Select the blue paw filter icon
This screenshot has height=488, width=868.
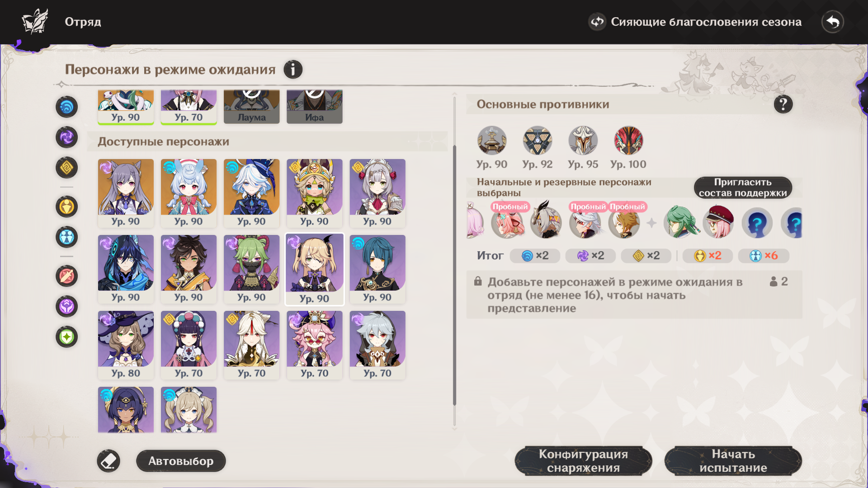[67, 237]
